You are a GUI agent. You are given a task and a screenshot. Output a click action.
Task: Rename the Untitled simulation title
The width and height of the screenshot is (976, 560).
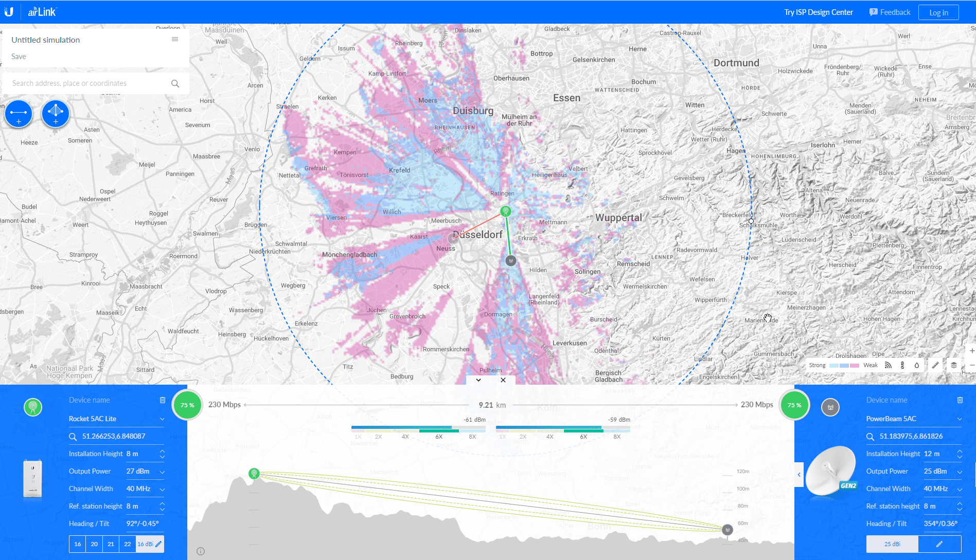pos(46,40)
